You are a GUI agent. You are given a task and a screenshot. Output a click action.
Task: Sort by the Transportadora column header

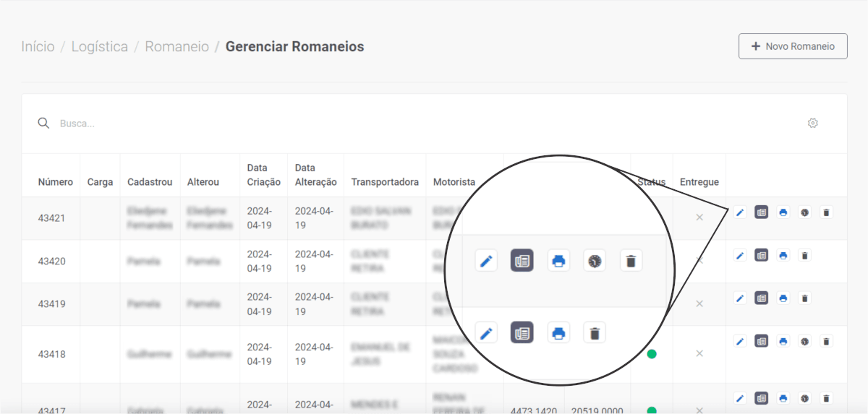pos(385,182)
